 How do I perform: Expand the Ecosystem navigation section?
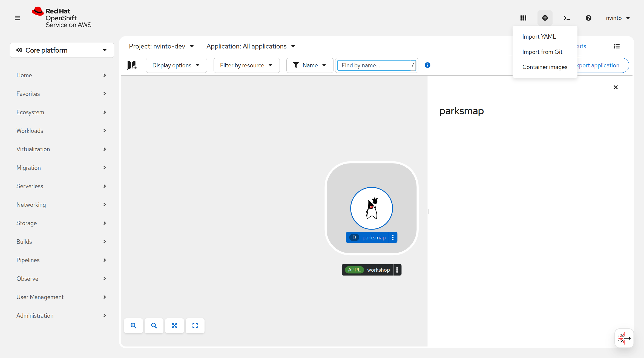coord(61,112)
